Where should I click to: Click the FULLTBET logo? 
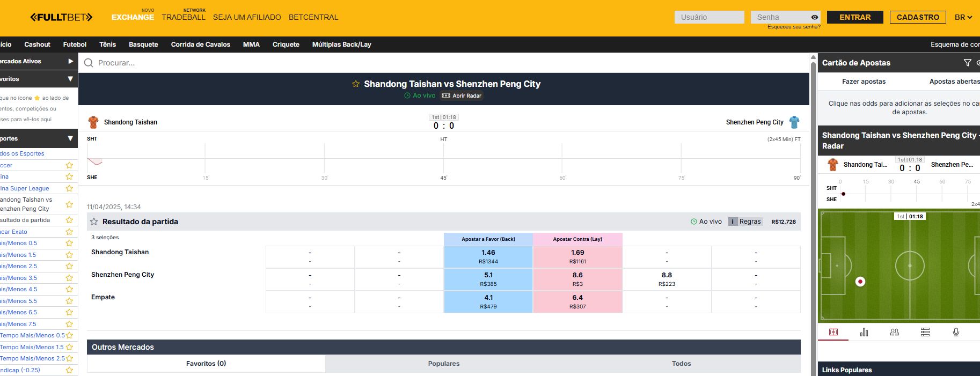[x=61, y=17]
